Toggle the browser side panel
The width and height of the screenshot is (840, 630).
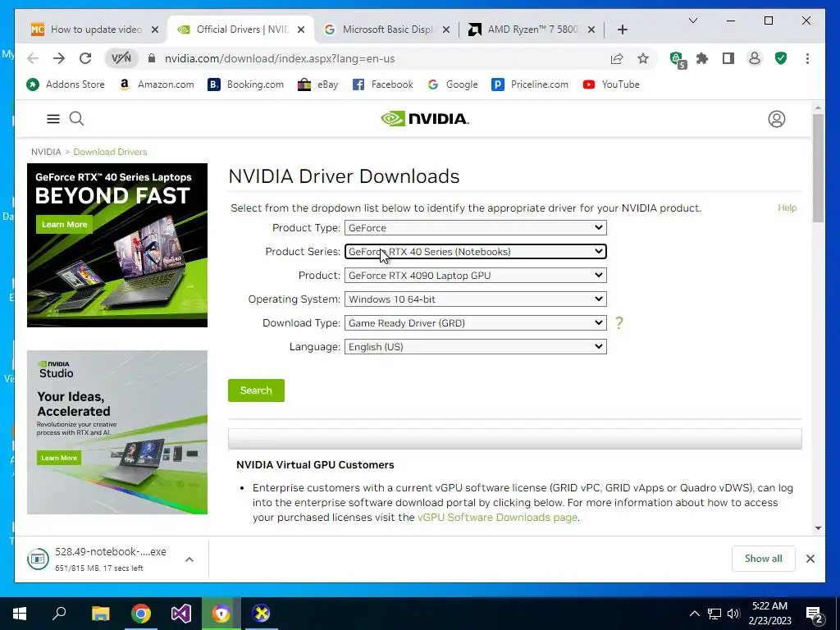click(728, 58)
